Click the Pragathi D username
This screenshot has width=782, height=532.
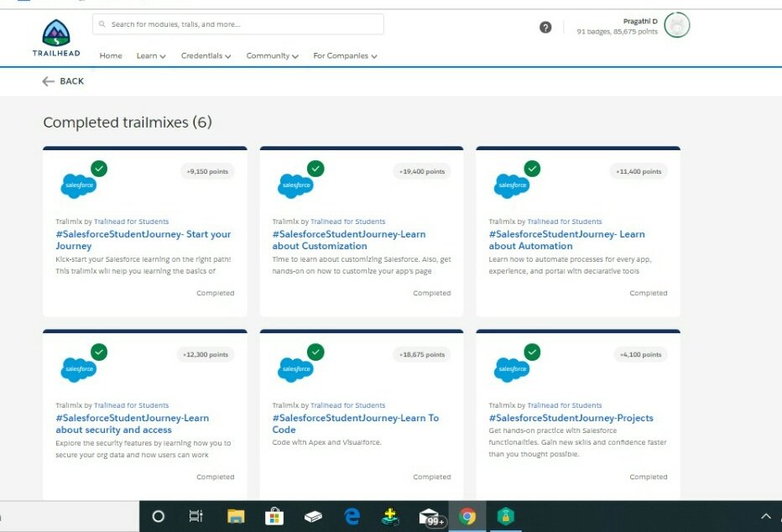640,21
